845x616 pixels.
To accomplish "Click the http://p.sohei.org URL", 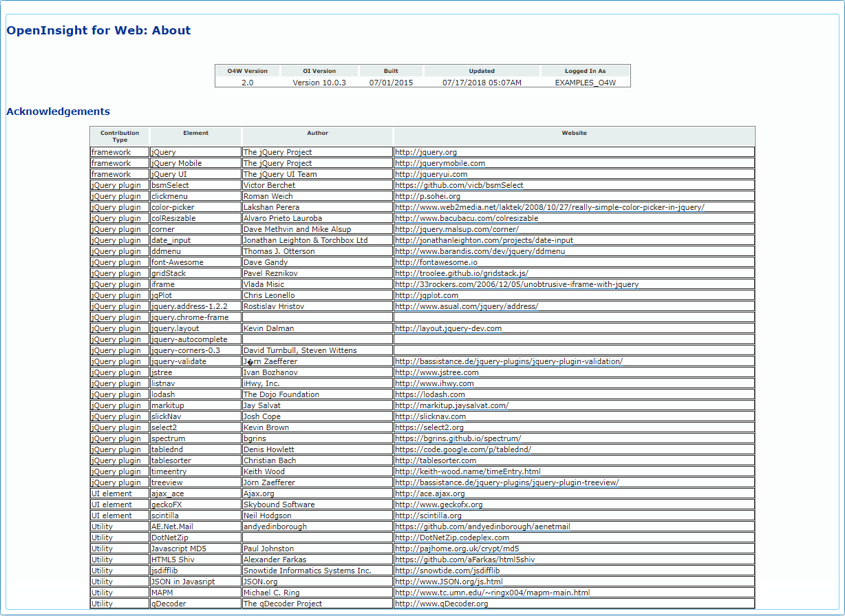I will (427, 196).
